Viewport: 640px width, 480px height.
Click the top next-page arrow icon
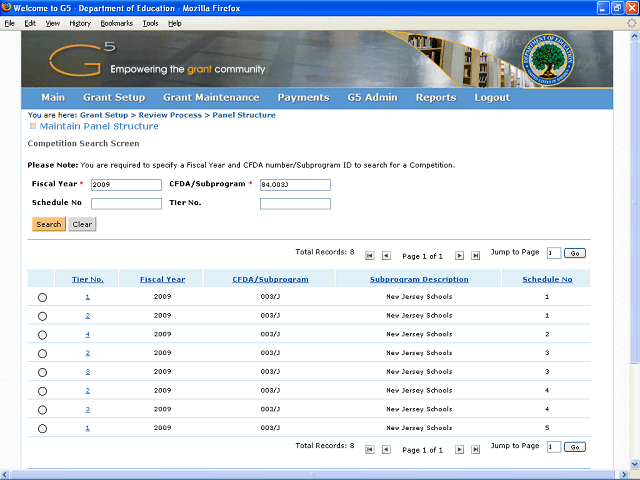[x=460, y=255]
